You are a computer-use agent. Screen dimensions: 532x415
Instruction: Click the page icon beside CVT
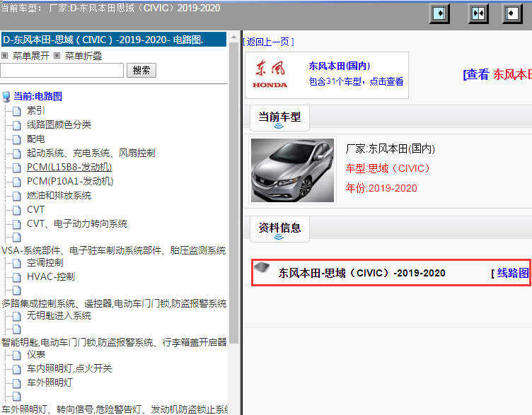pos(17,210)
